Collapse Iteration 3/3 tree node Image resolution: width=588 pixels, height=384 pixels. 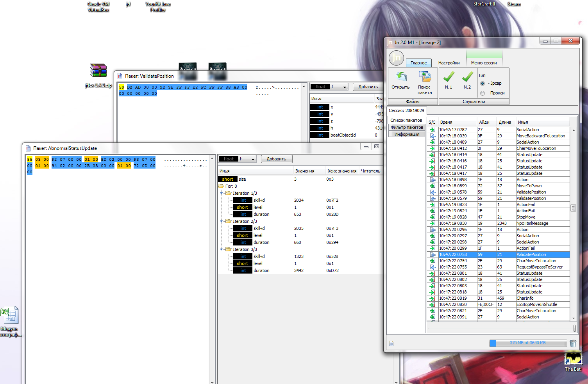click(222, 249)
